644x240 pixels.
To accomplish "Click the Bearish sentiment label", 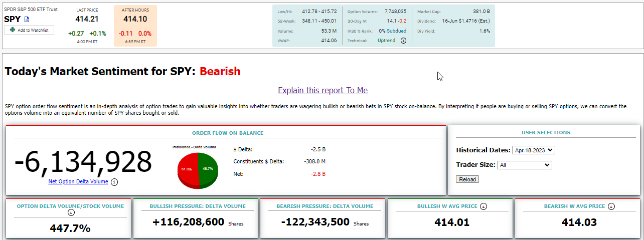I will (x=220, y=71).
